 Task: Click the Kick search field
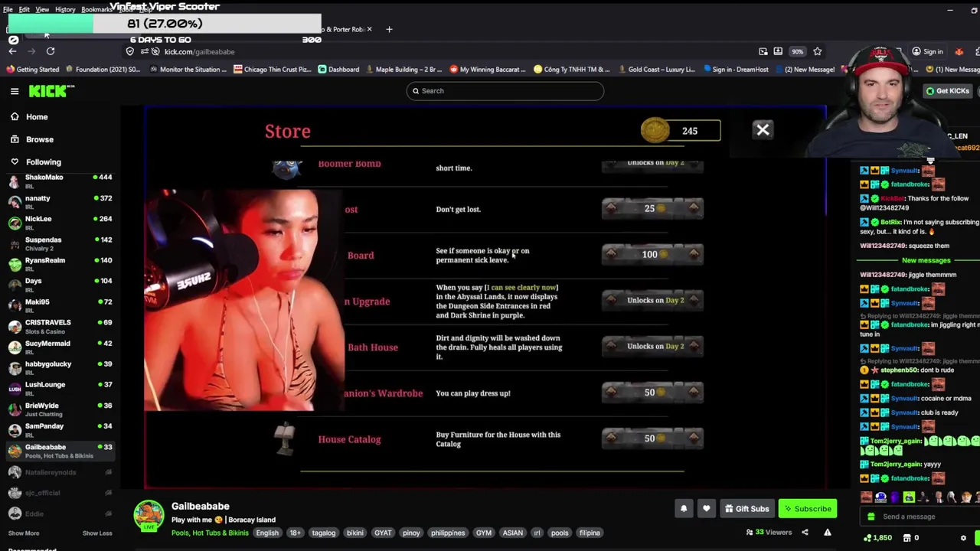(x=505, y=91)
